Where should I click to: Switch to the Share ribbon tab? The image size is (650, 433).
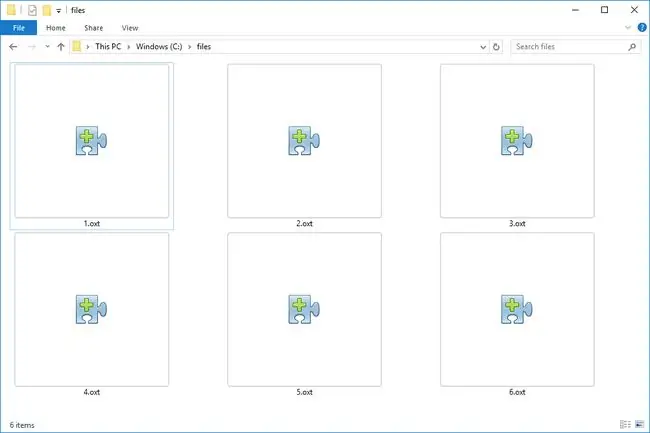point(94,28)
